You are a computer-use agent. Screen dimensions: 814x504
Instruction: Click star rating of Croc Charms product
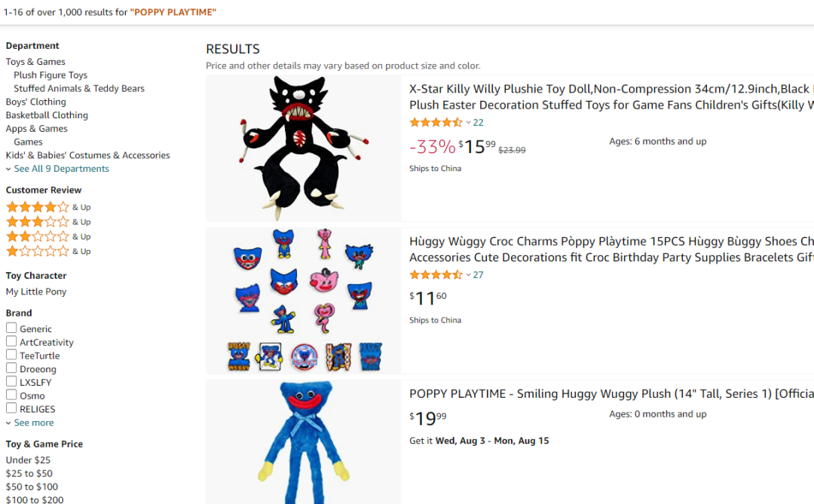436,275
